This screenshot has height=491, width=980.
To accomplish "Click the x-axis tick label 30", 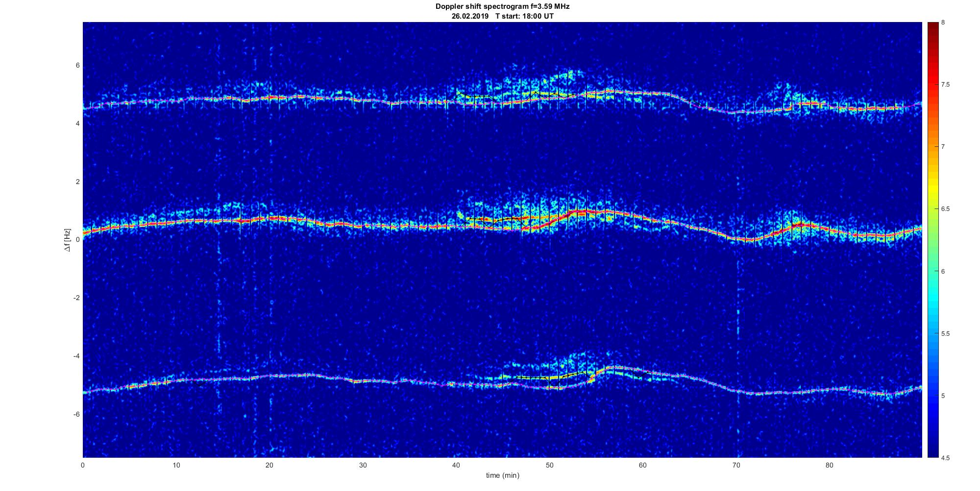I will [x=363, y=465].
